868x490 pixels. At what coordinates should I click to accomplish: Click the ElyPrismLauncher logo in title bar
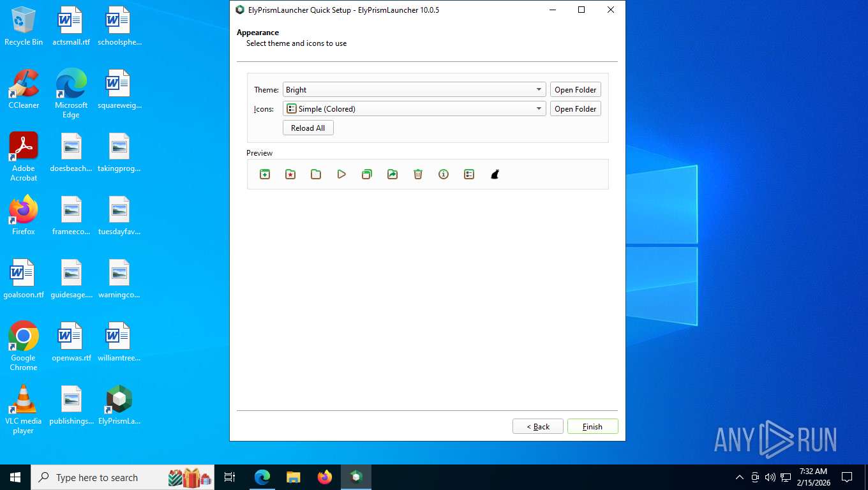pos(240,10)
